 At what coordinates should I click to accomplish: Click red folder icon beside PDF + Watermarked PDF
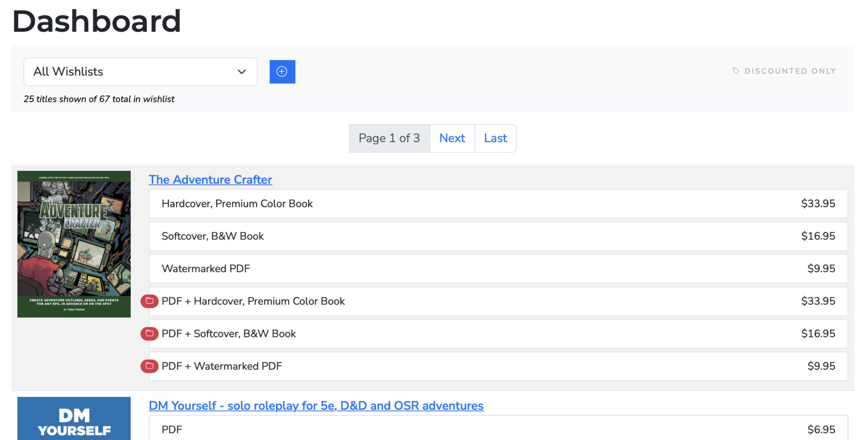click(x=149, y=366)
